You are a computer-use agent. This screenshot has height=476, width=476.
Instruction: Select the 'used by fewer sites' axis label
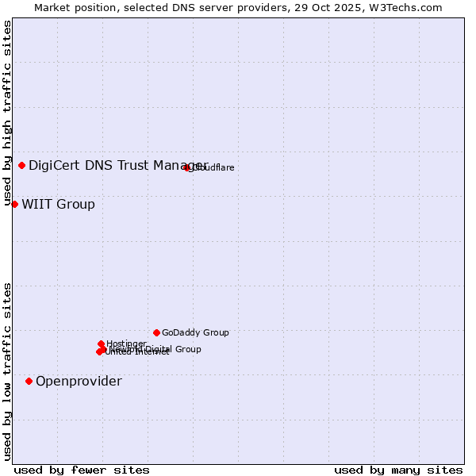(82, 470)
